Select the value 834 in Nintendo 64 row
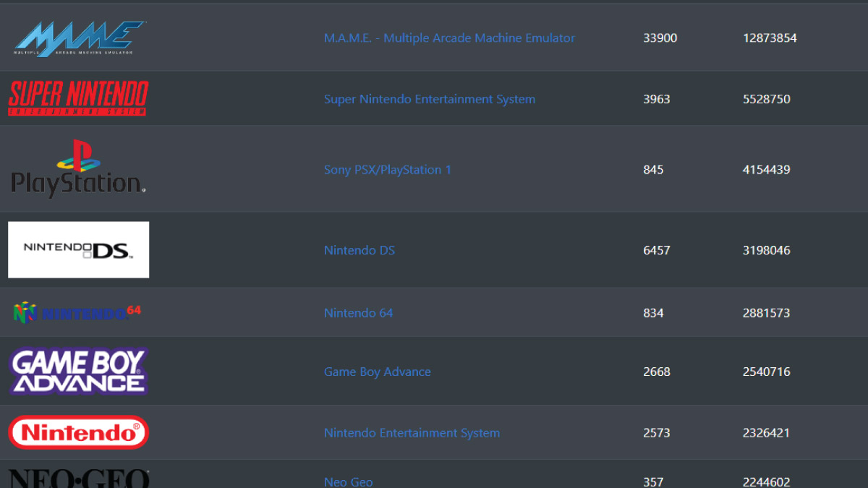This screenshot has height=488, width=868. 653,313
